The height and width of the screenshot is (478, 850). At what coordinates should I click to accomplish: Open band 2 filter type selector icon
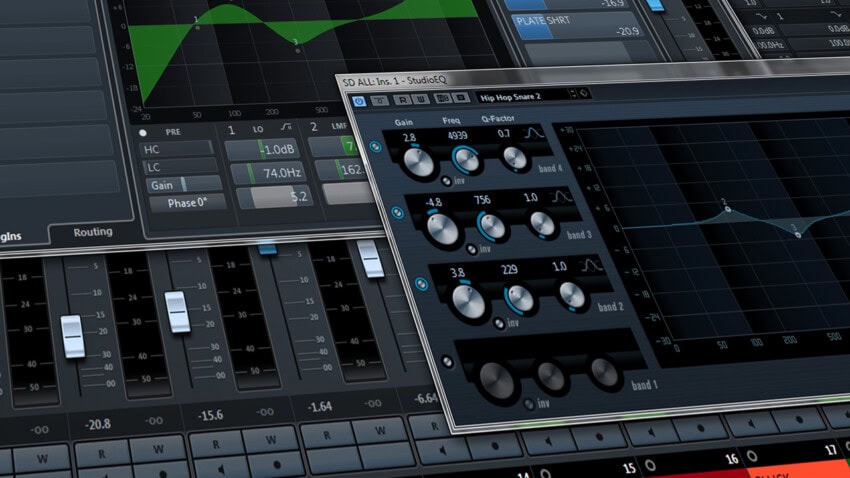click(x=590, y=266)
